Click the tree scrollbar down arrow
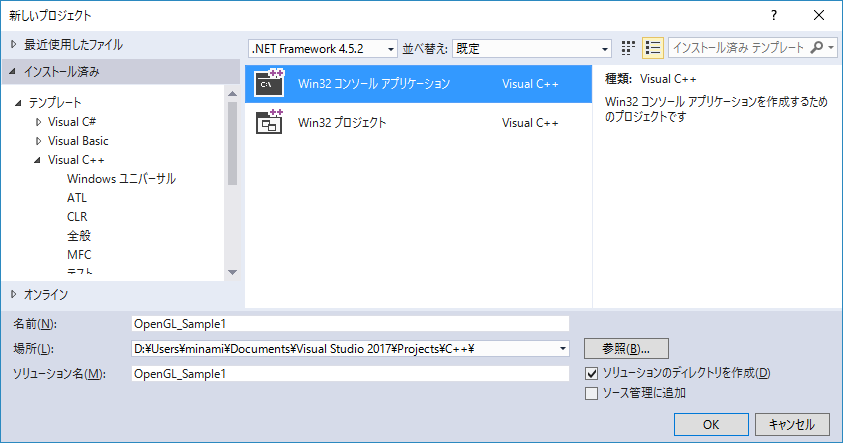Image resolution: width=843 pixels, height=443 pixels. pyautogui.click(x=232, y=273)
